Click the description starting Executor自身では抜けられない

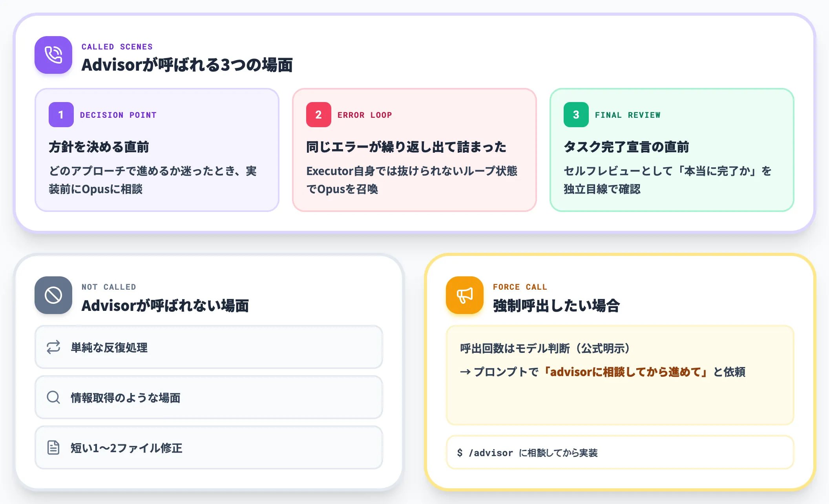coord(412,180)
